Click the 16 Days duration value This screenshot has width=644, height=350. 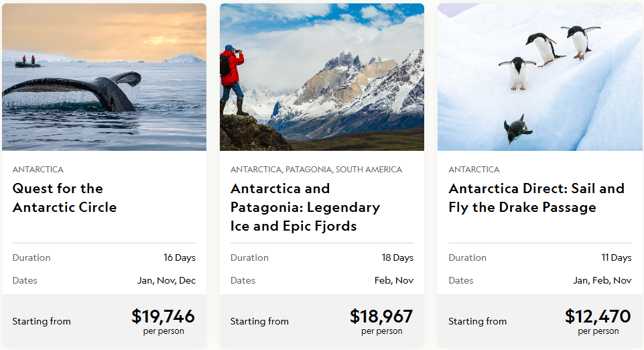[180, 257]
